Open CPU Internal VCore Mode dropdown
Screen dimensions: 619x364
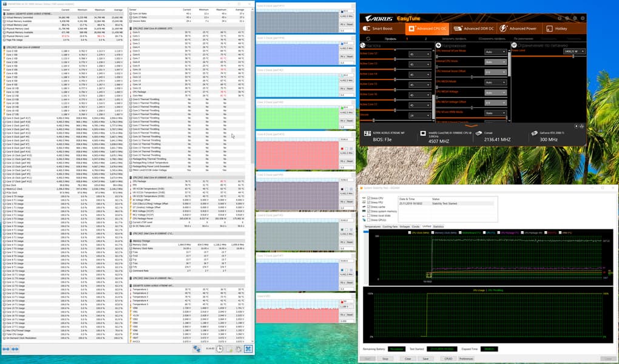(x=495, y=52)
